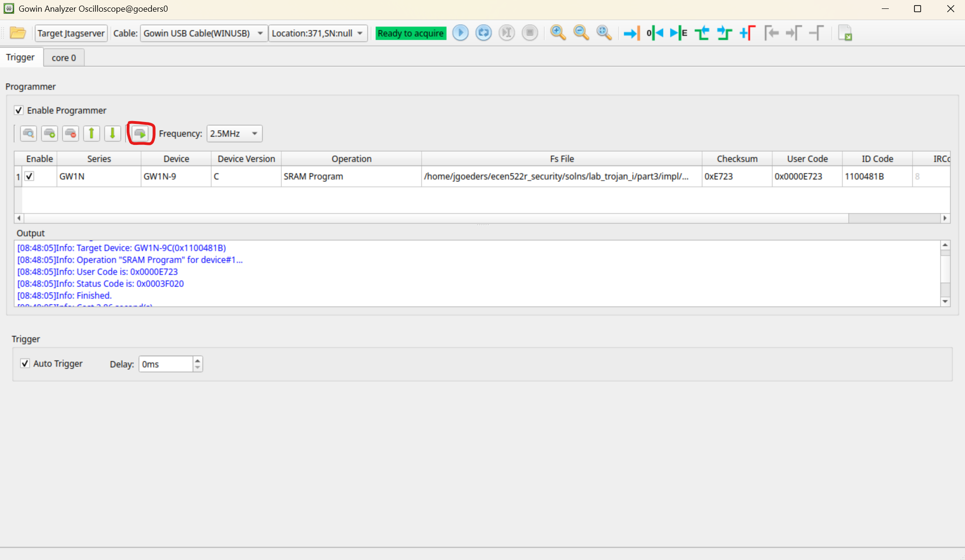Click the auto-run repeat circular arrows icon
965x560 pixels.
coord(483,33)
